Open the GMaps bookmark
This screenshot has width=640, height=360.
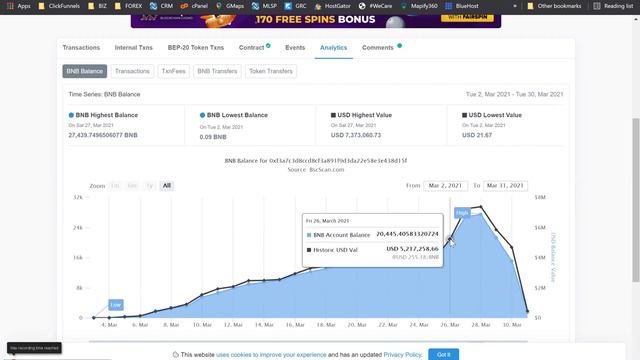tap(230, 6)
